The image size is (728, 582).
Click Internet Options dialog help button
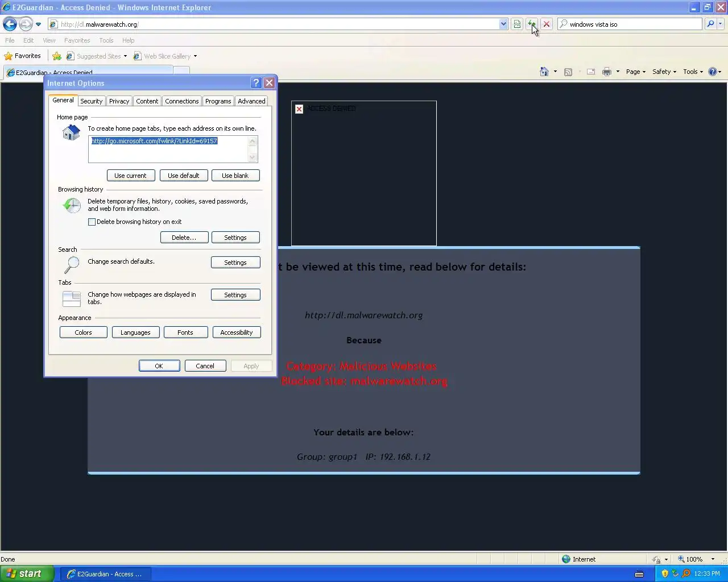(256, 83)
